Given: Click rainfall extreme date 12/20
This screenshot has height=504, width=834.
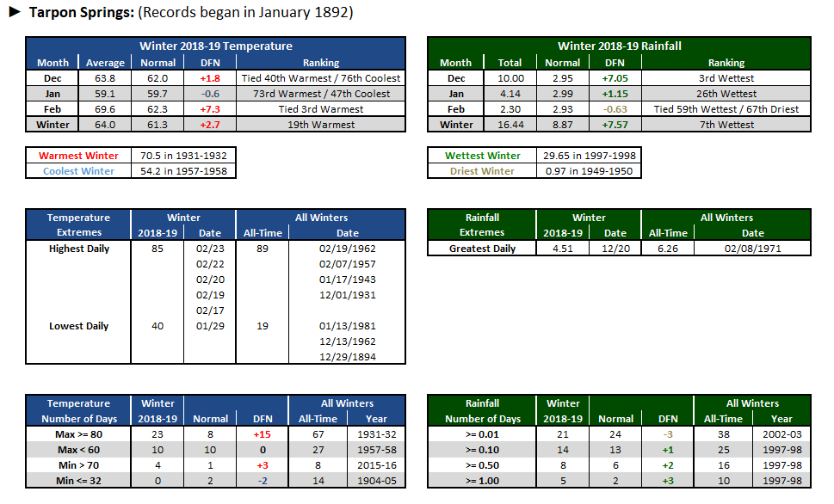Looking at the screenshot, I should [615, 249].
